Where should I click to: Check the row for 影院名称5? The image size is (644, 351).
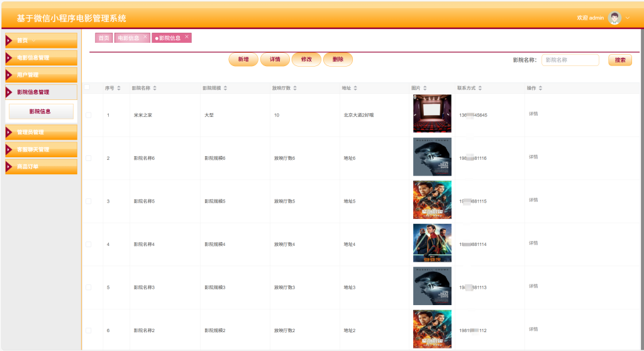pyautogui.click(x=88, y=201)
